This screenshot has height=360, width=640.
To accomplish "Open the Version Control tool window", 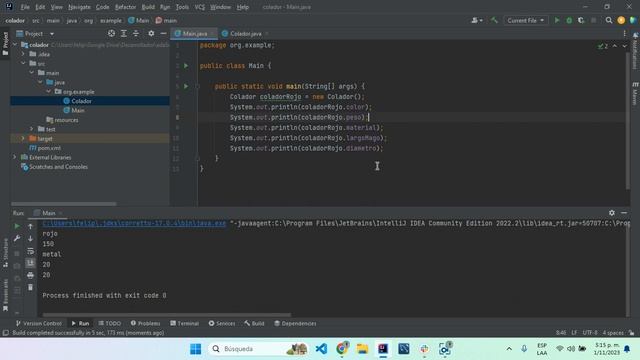I will coord(38,323).
